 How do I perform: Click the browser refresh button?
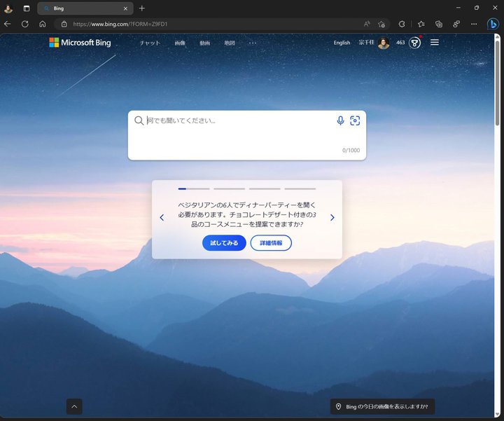click(x=25, y=24)
